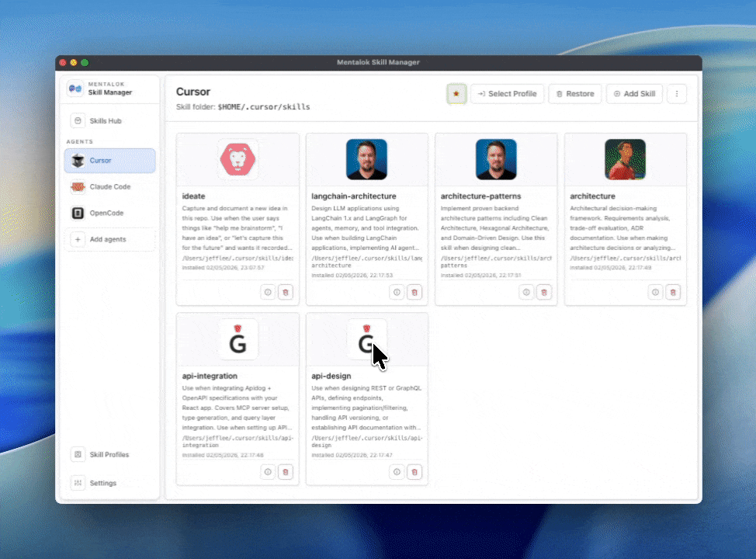The image size is (756, 559).
Task: Click the Skill Profiles sidebar icon
Action: [x=78, y=454]
